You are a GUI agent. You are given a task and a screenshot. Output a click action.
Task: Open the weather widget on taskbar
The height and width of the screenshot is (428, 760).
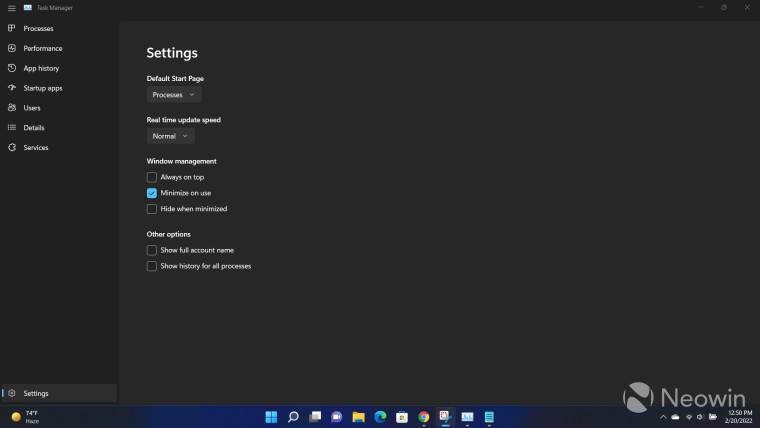(25, 416)
